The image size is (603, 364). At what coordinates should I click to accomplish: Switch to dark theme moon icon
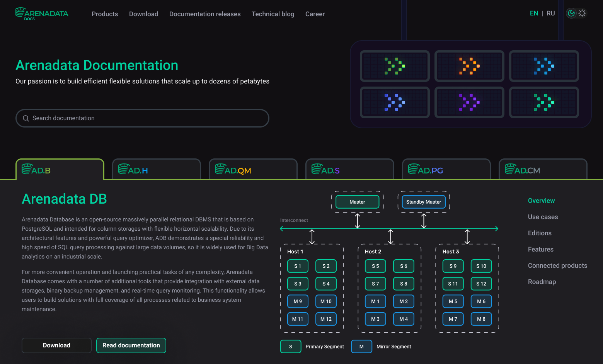point(571,13)
